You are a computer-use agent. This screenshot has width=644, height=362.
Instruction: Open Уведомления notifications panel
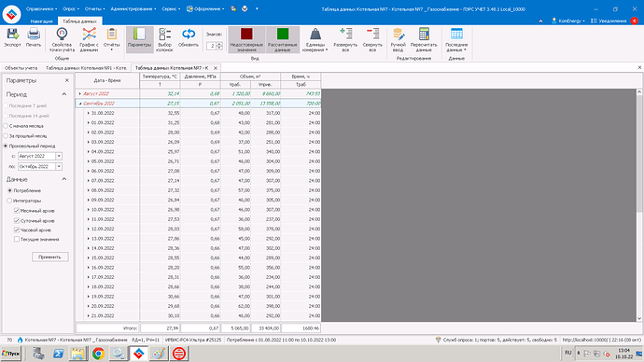pyautogui.click(x=609, y=21)
